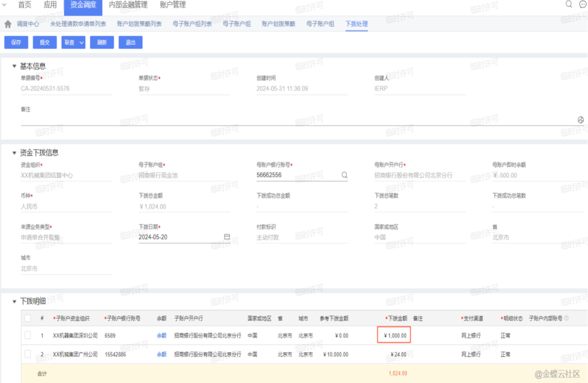The height and width of the screenshot is (383, 588).
Task: Click 参考下拨金额 cell ¥10,000.00
Action: [x=335, y=354]
